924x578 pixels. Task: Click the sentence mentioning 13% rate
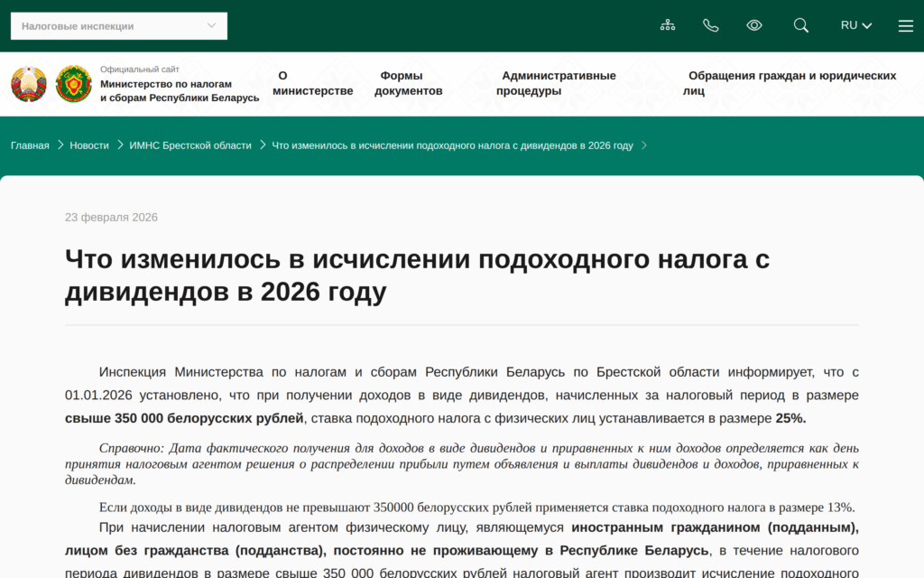[x=476, y=508]
